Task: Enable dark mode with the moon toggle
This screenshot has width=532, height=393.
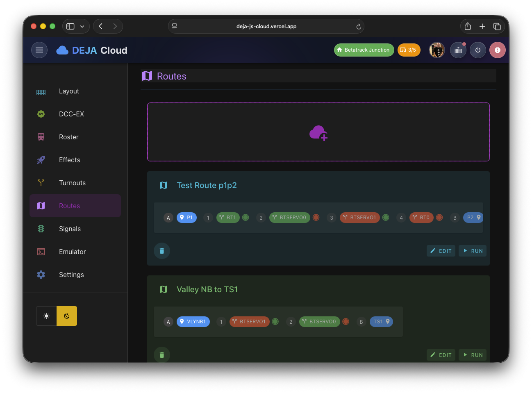Action: pos(66,316)
